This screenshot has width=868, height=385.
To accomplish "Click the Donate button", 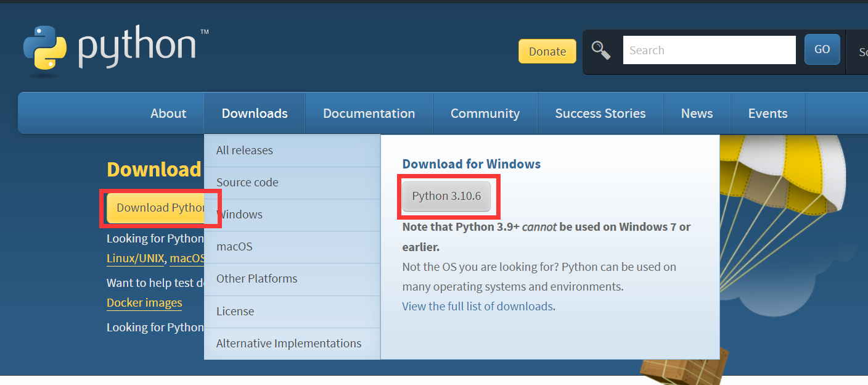I will 547,51.
